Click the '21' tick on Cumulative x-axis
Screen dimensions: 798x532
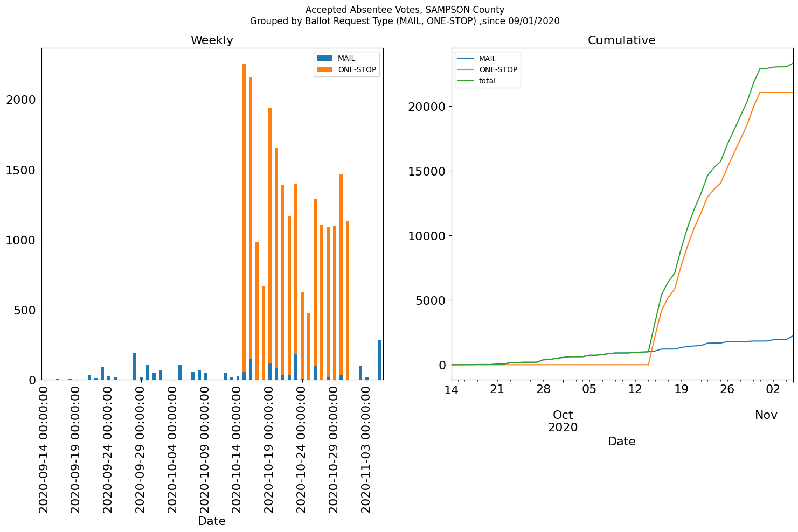tap(497, 389)
